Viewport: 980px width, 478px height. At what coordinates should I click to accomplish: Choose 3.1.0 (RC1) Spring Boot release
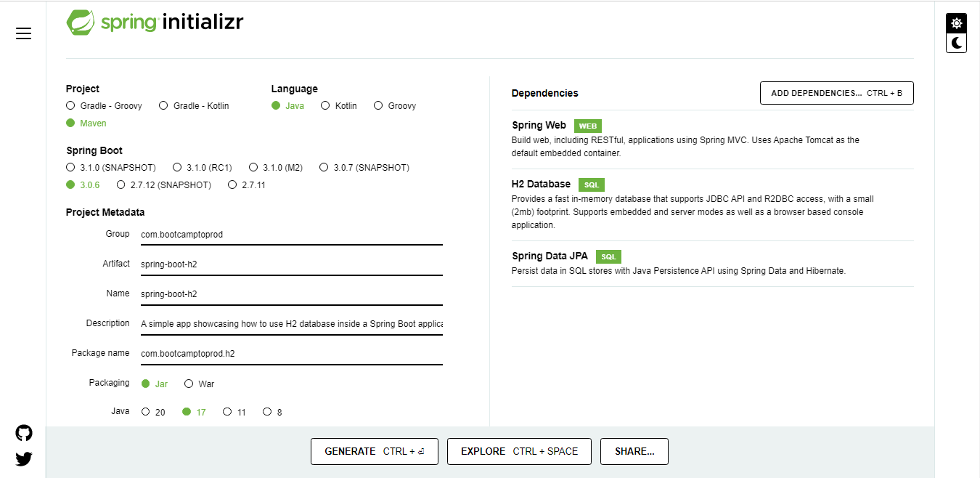[177, 167]
